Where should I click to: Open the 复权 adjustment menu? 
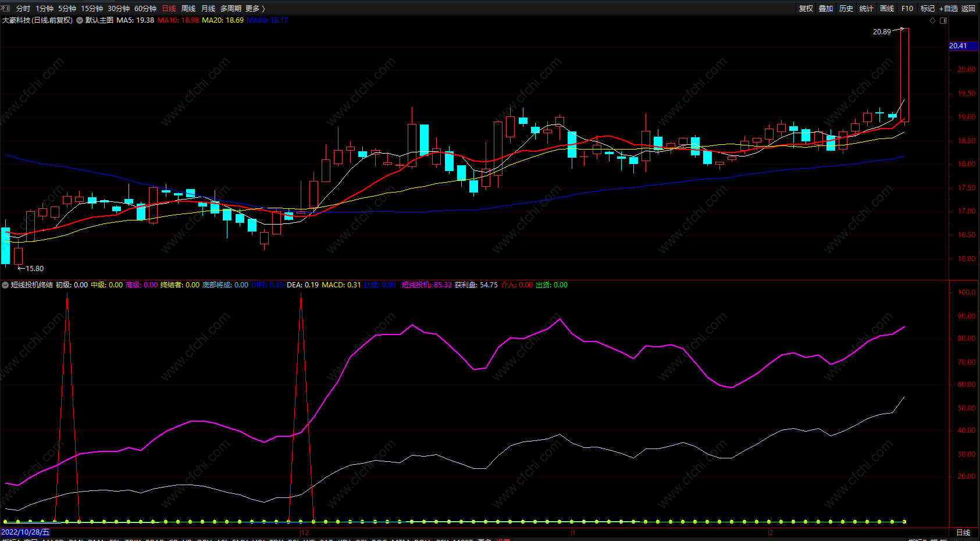[x=806, y=8]
